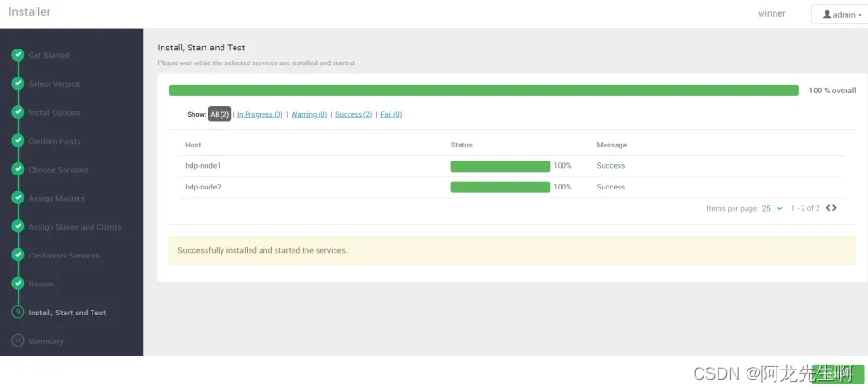Image resolution: width=868 pixels, height=391 pixels.
Task: Click hdp-node2 host name
Action: click(x=203, y=187)
